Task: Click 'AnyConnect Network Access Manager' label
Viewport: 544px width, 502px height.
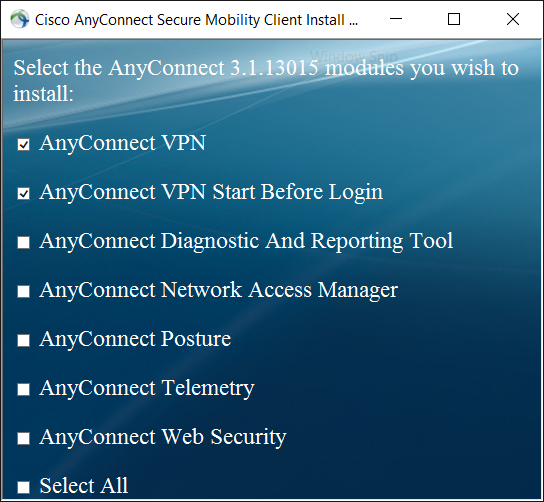Action: pos(219,290)
